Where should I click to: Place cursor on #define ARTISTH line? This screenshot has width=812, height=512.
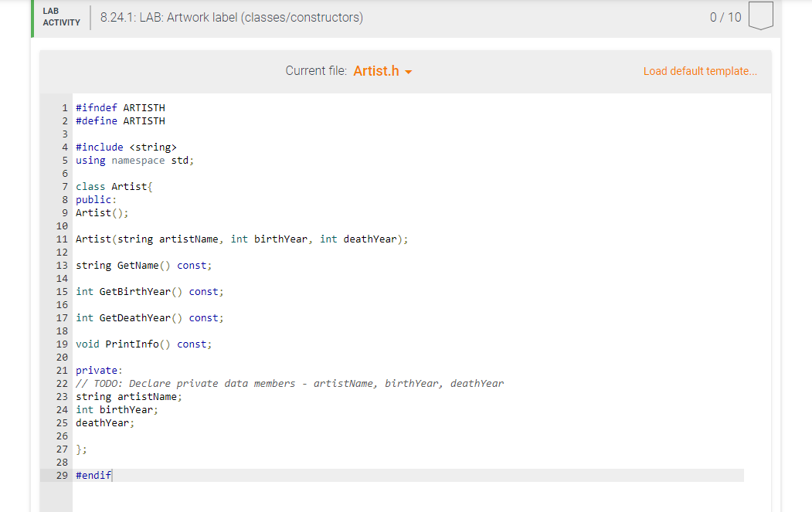point(121,120)
